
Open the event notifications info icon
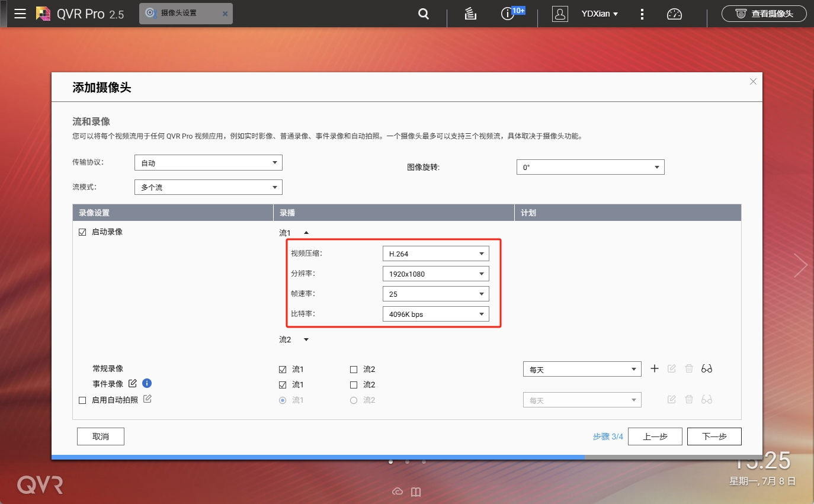point(507,14)
